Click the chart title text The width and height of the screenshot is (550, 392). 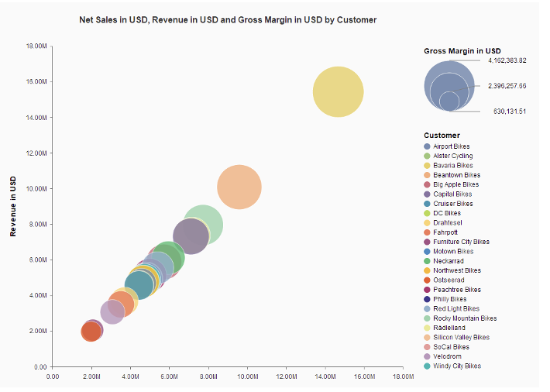[x=228, y=19]
